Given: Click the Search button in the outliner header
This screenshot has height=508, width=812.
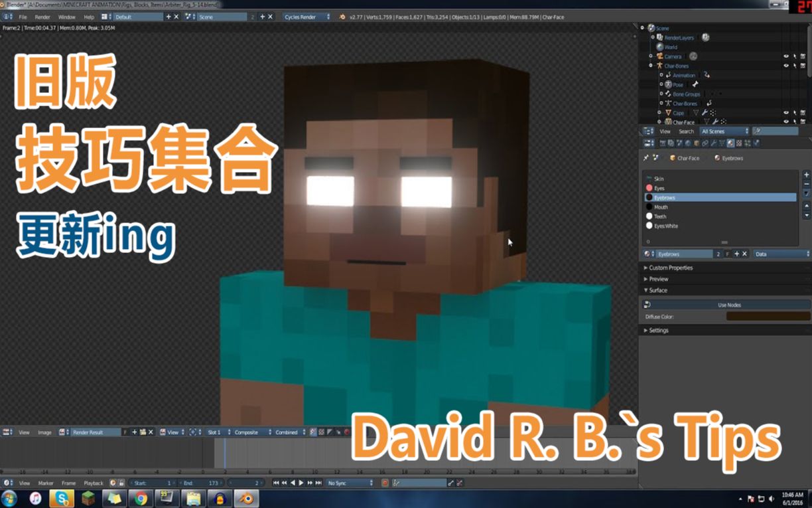Looking at the screenshot, I should (x=687, y=131).
